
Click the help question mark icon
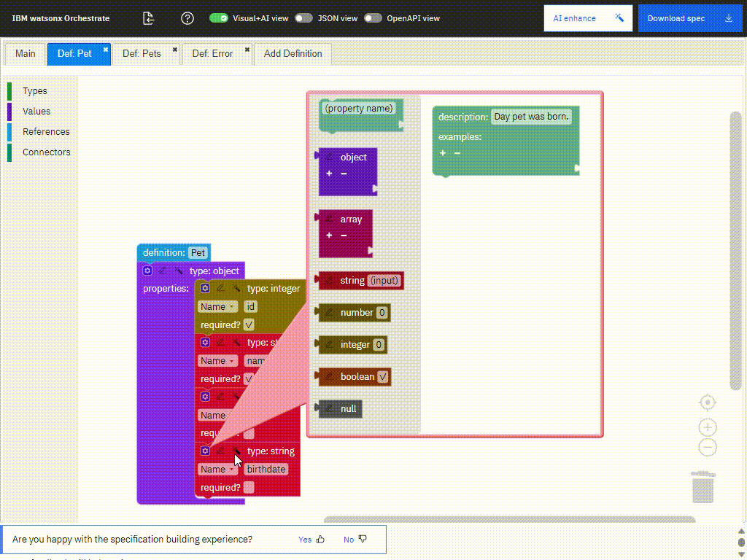click(187, 18)
